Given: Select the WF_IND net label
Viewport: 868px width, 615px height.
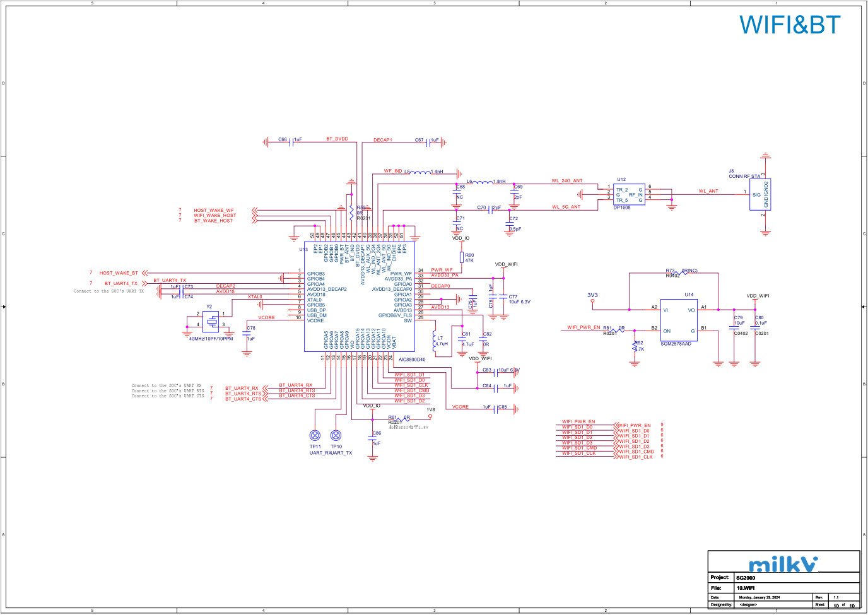Looking at the screenshot, I should (393, 171).
